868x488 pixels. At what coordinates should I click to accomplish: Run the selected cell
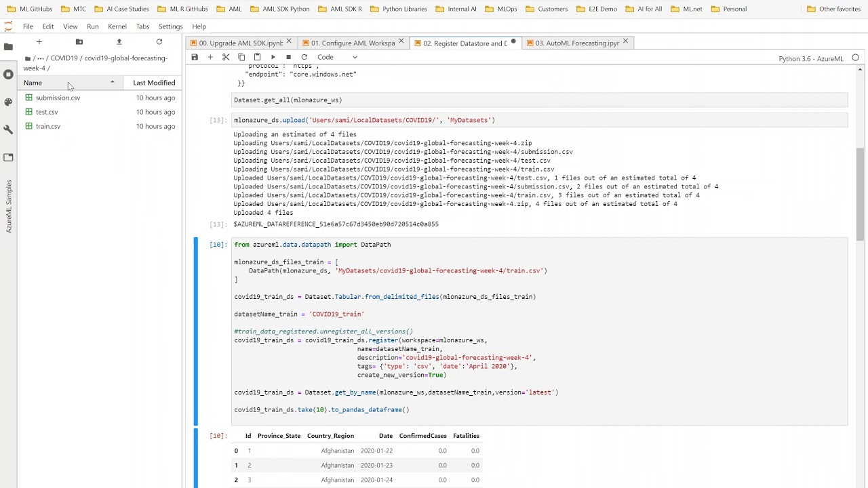point(273,57)
